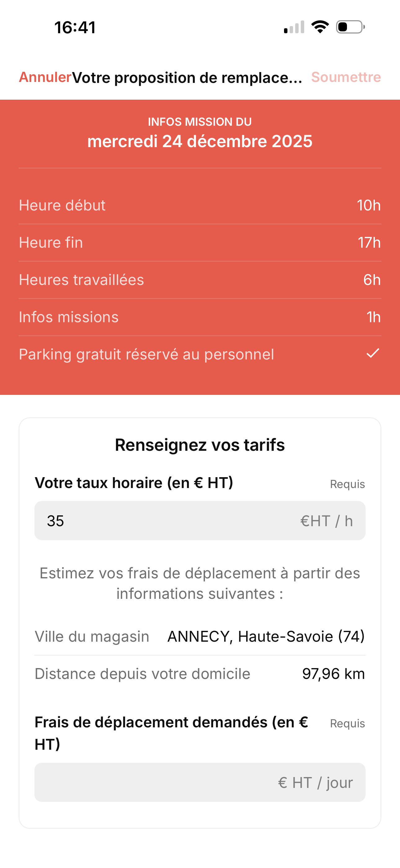Screen dimensions: 400x868
Task: Select the Heure fin row
Action: 200,242
